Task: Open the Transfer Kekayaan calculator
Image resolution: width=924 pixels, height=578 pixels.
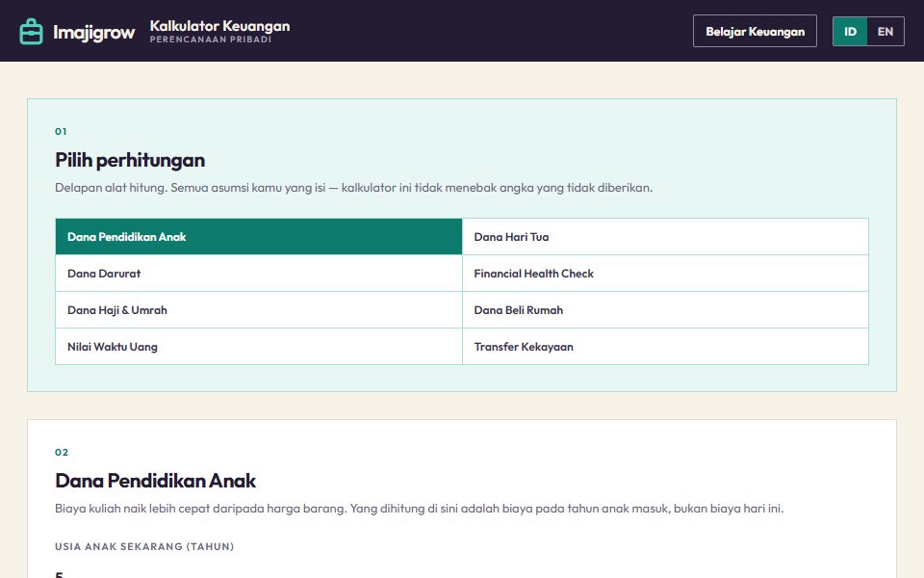Action: [665, 346]
